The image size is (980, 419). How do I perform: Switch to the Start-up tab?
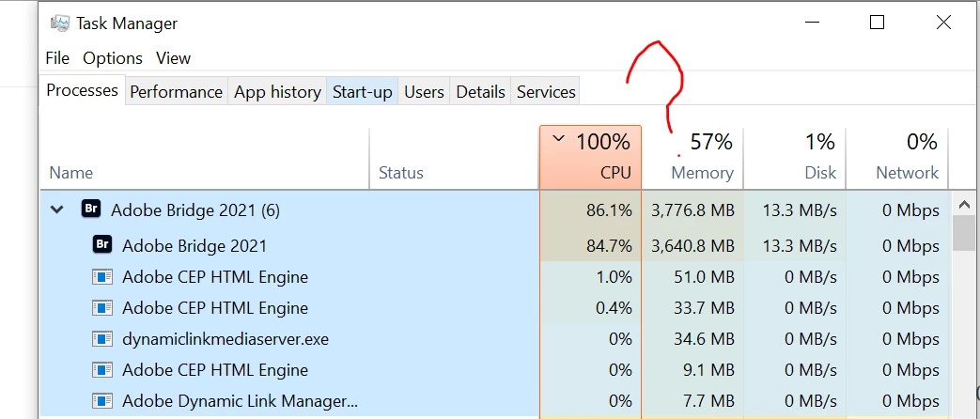coord(363,92)
